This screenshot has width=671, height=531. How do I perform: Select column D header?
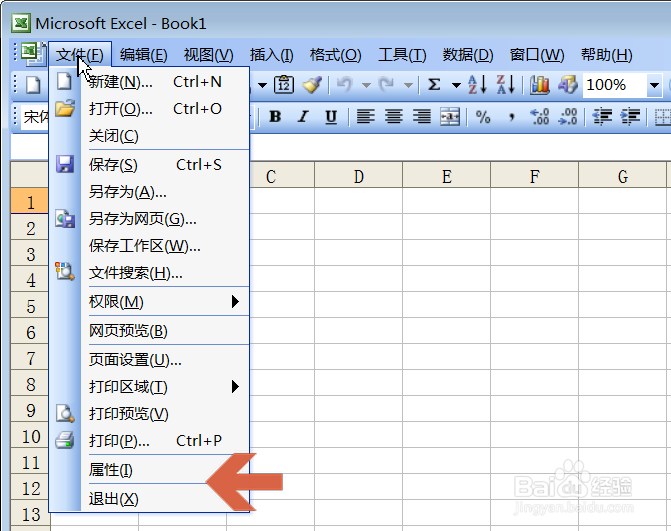click(x=359, y=175)
